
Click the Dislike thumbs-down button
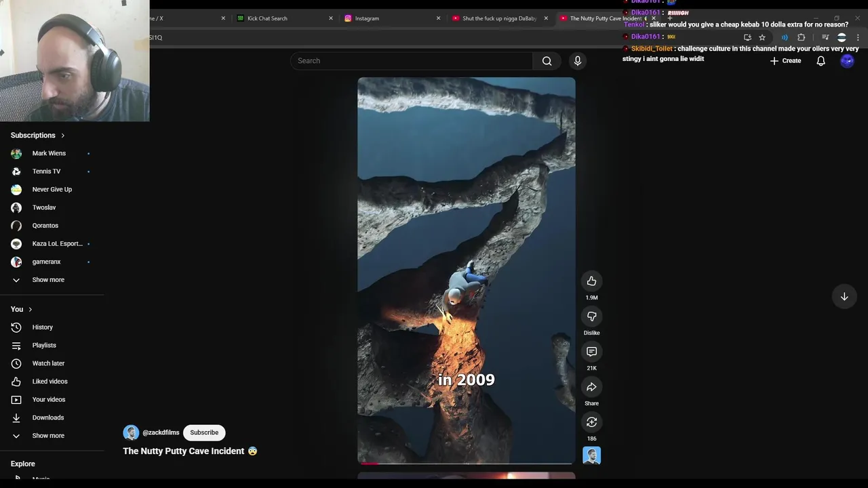(591, 316)
